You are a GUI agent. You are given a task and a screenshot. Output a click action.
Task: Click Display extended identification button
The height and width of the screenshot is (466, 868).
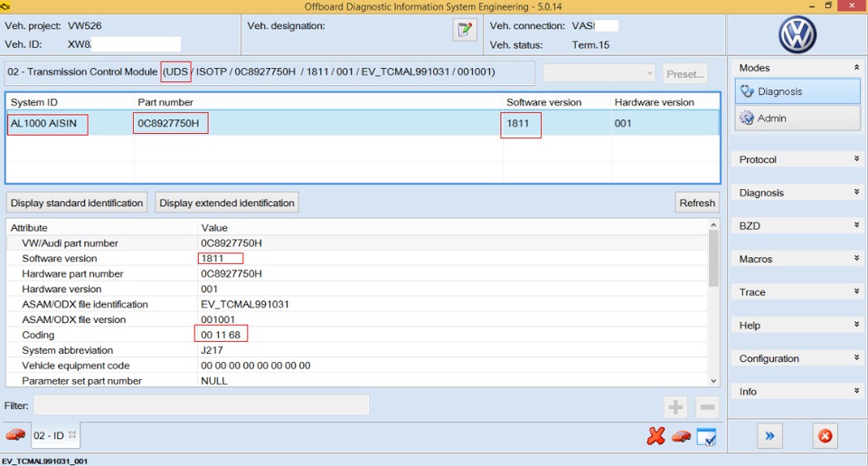coord(227,203)
